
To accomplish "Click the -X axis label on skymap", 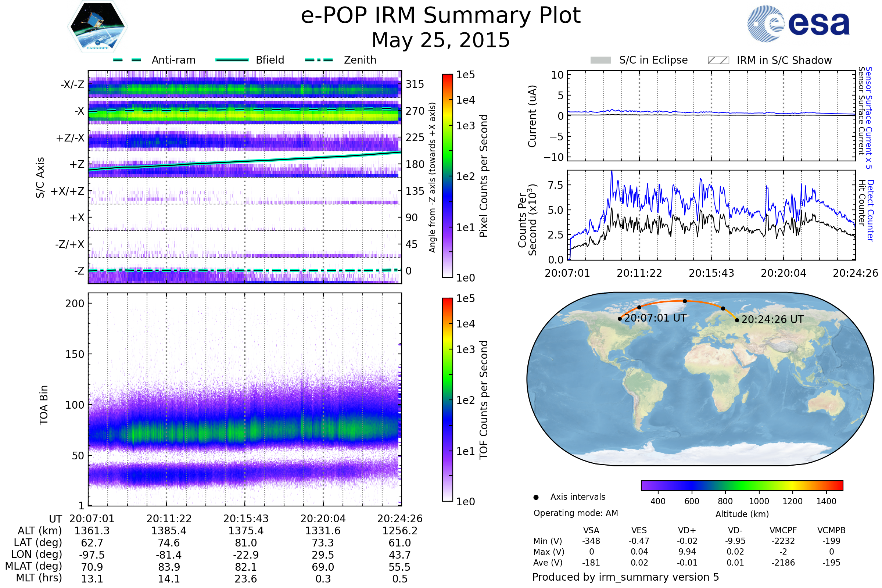I will pos(79,111).
